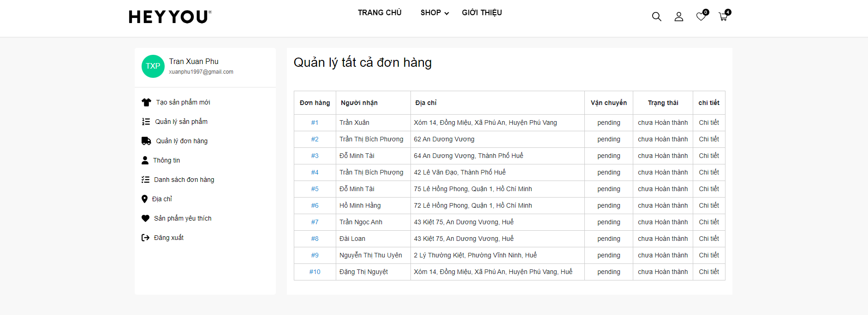Click address 62 An Dương Vương
The height and width of the screenshot is (315, 868).
pos(444,139)
